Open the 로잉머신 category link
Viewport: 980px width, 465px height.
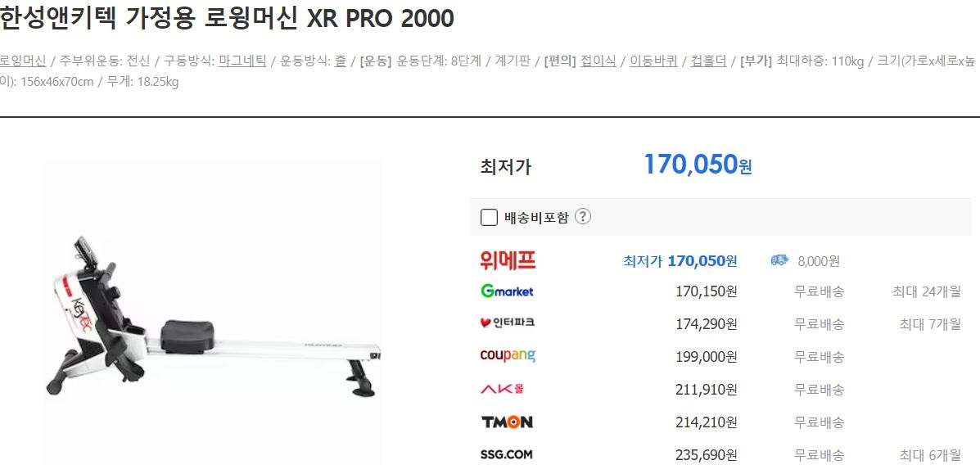(x=23, y=61)
